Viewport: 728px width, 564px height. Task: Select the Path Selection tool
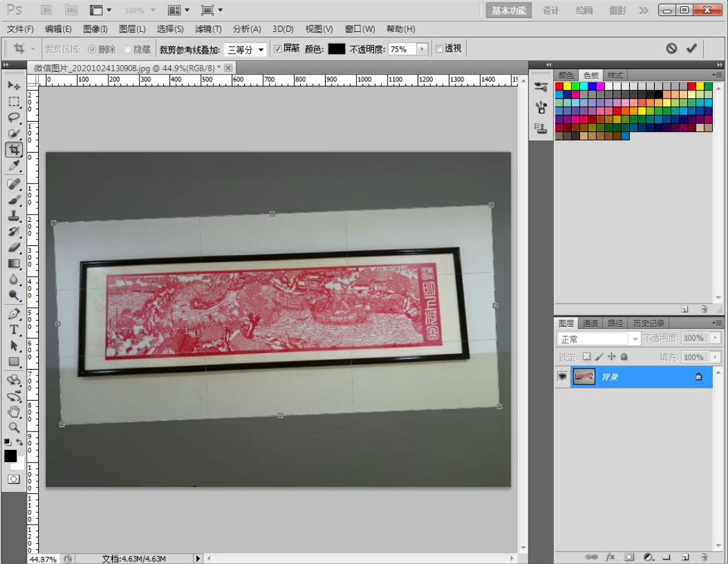[14, 345]
